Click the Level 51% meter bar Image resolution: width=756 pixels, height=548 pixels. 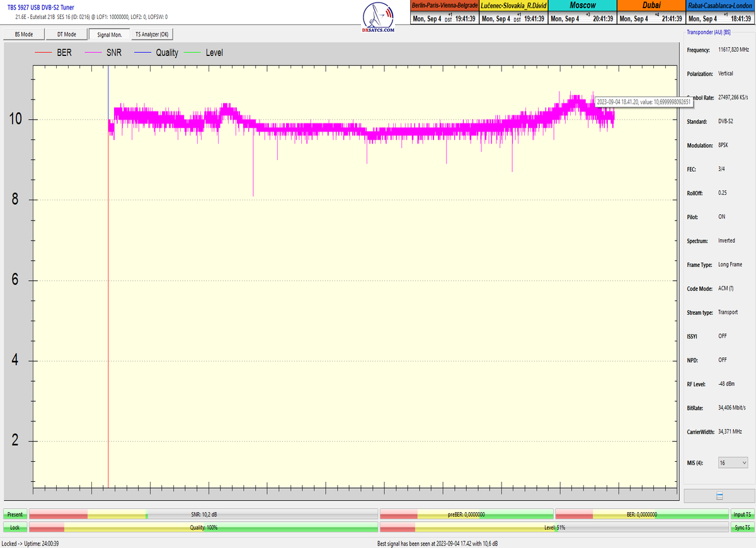click(553, 527)
